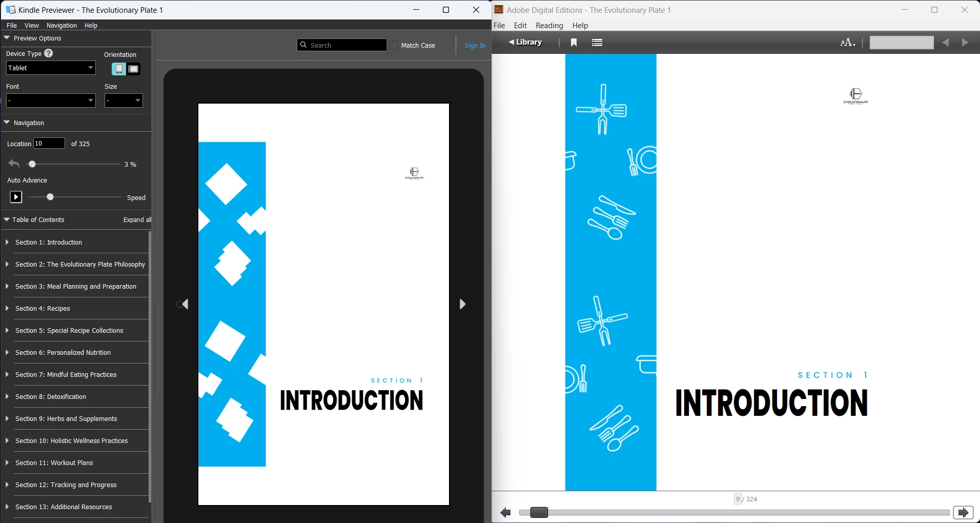The height and width of the screenshot is (523, 980).
Task: Select Section 7: Mindful Eating Practices
Action: (x=66, y=374)
